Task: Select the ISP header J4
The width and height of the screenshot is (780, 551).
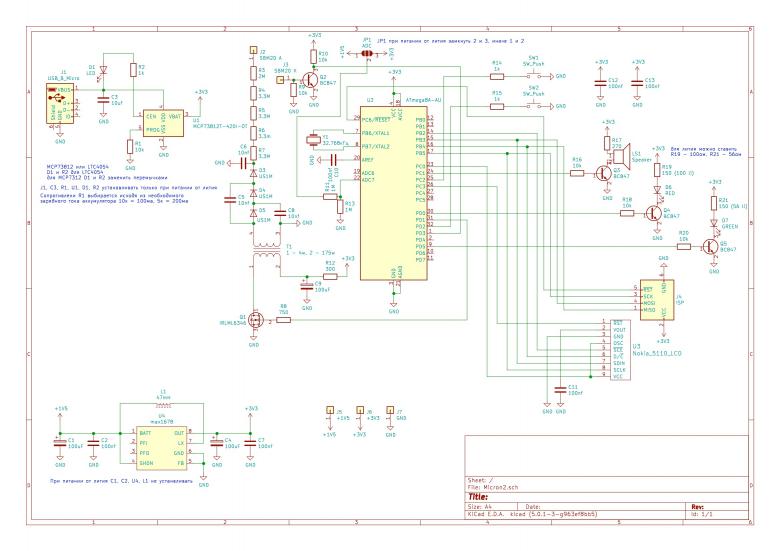Action: 656,299
